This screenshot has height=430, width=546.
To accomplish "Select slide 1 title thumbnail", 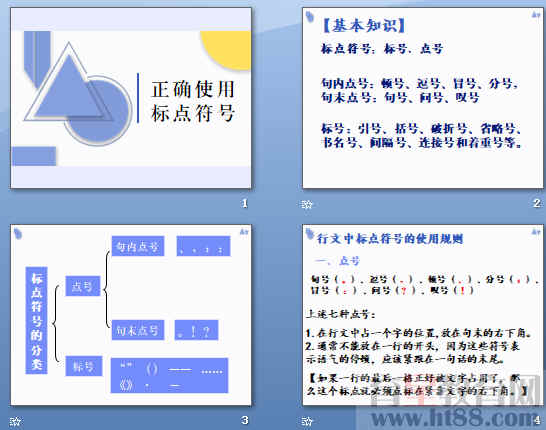I will (131, 98).
